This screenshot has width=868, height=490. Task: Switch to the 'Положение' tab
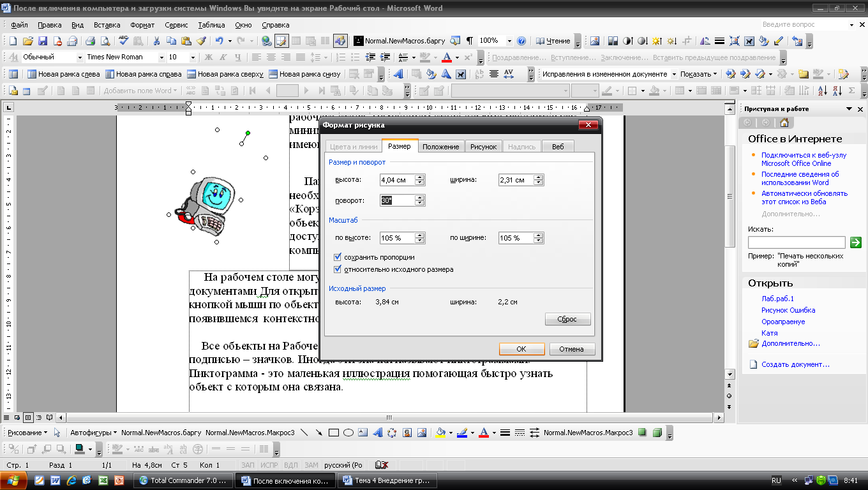[x=440, y=147]
